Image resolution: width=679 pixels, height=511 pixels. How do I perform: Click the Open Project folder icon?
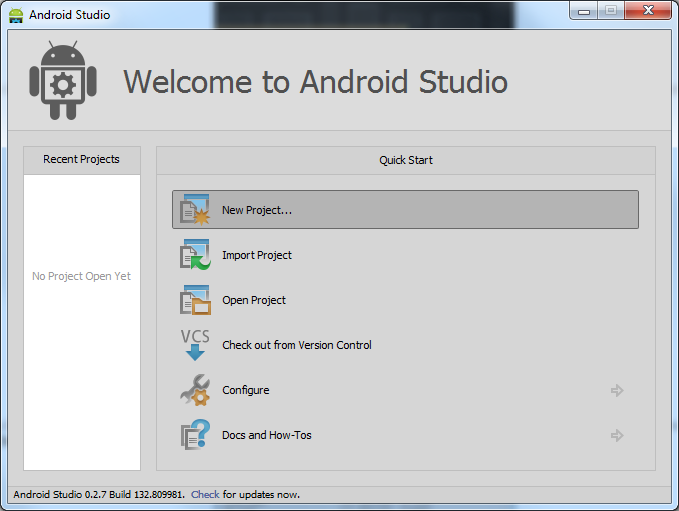click(x=194, y=300)
